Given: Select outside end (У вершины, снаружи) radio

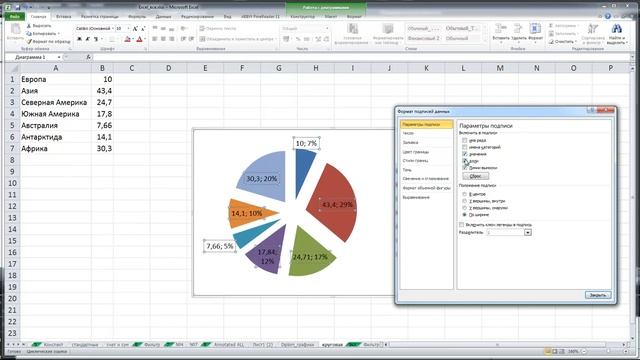Looking at the screenshot, I should point(464,208).
